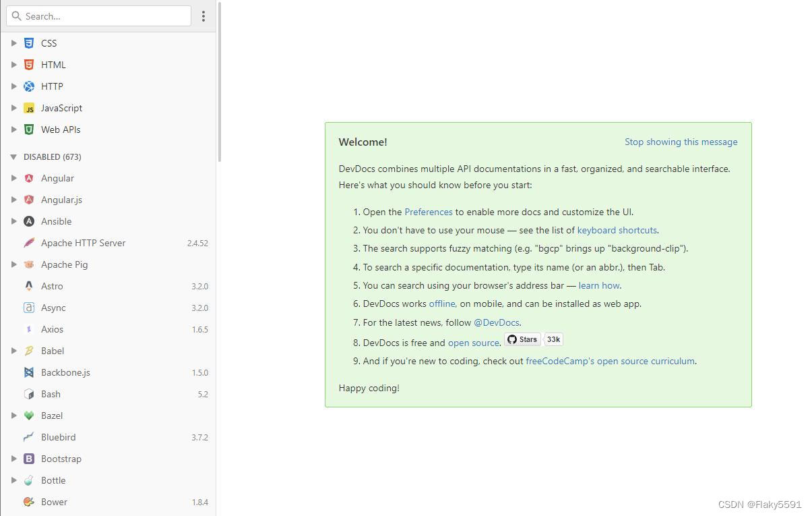Expand the Angular versions arrow
This screenshot has width=812, height=516.
13,178
